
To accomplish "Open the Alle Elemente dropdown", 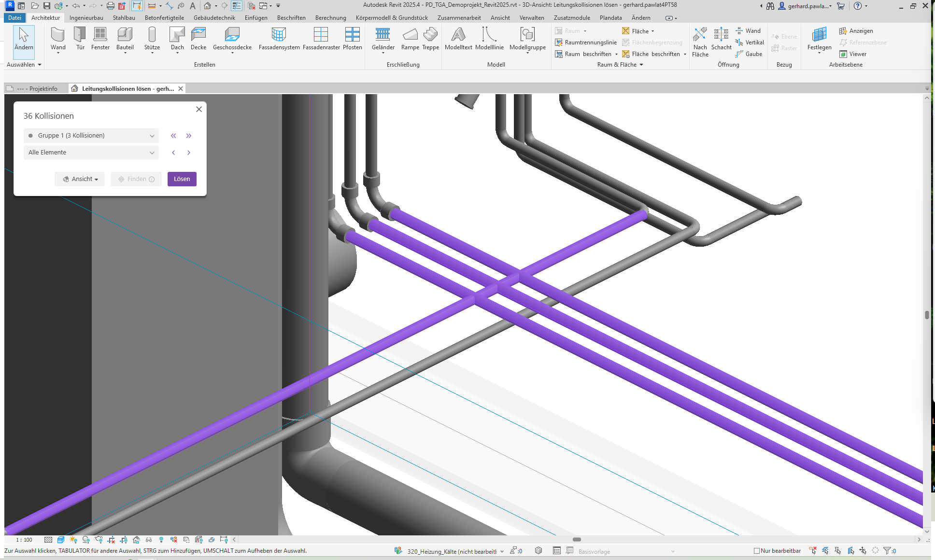I will 91,153.
